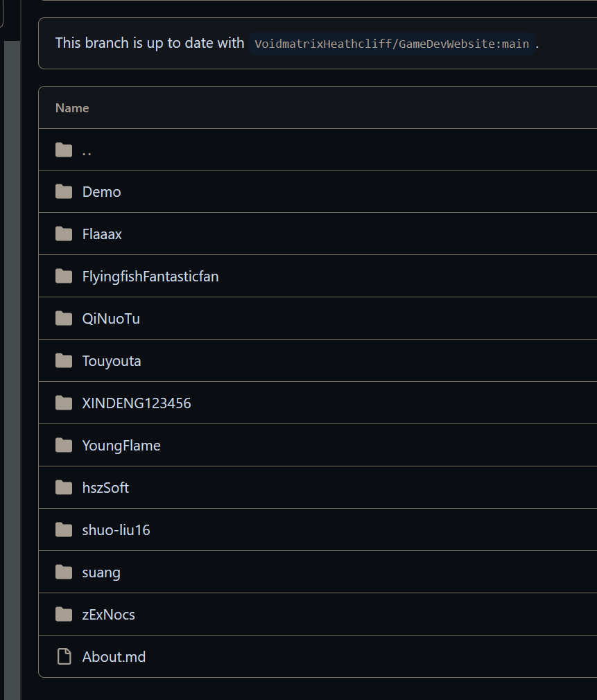Click the XINDENG123456 folder icon
The image size is (597, 700).
click(63, 403)
